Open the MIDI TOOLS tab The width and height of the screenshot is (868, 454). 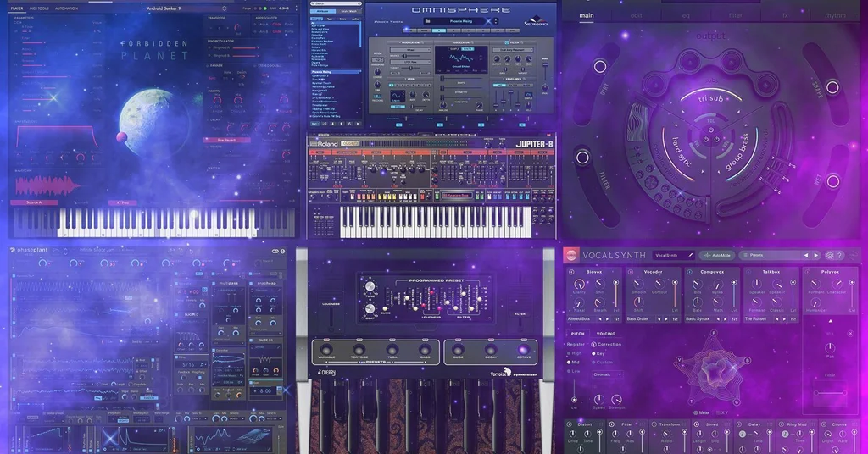pyautogui.click(x=39, y=8)
